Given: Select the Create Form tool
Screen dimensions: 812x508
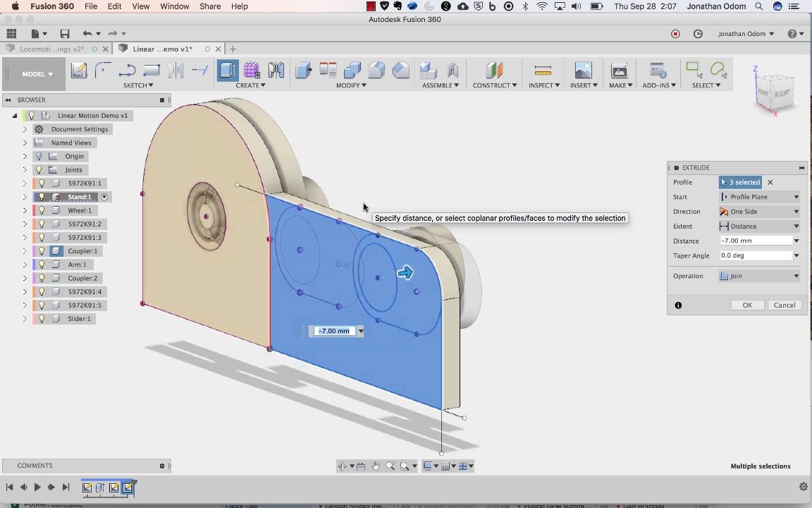Looking at the screenshot, I should coord(252,70).
